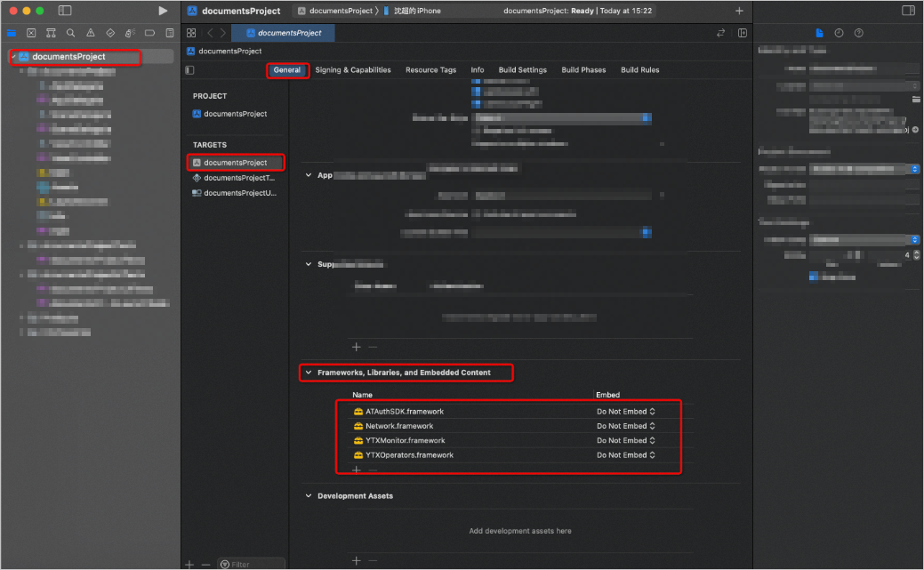Change ATAuthSDK.framework embed option
This screenshot has height=570, width=924.
(x=625, y=412)
